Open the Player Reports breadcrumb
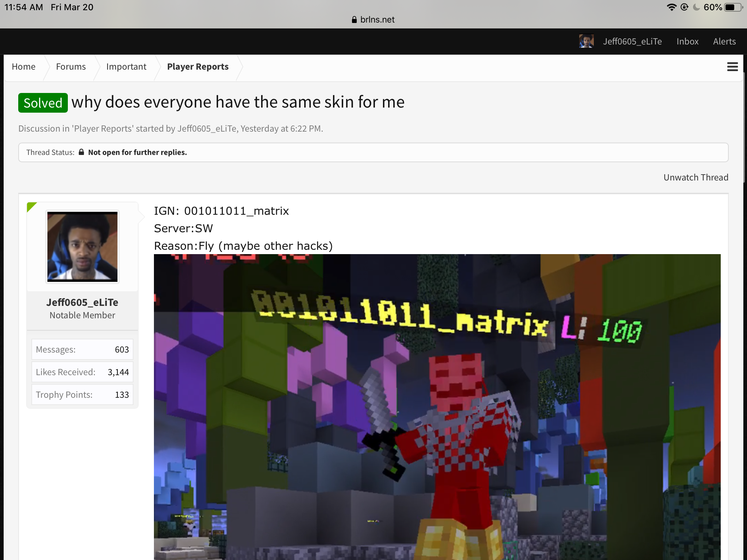Image resolution: width=747 pixels, height=560 pixels. coord(198,67)
